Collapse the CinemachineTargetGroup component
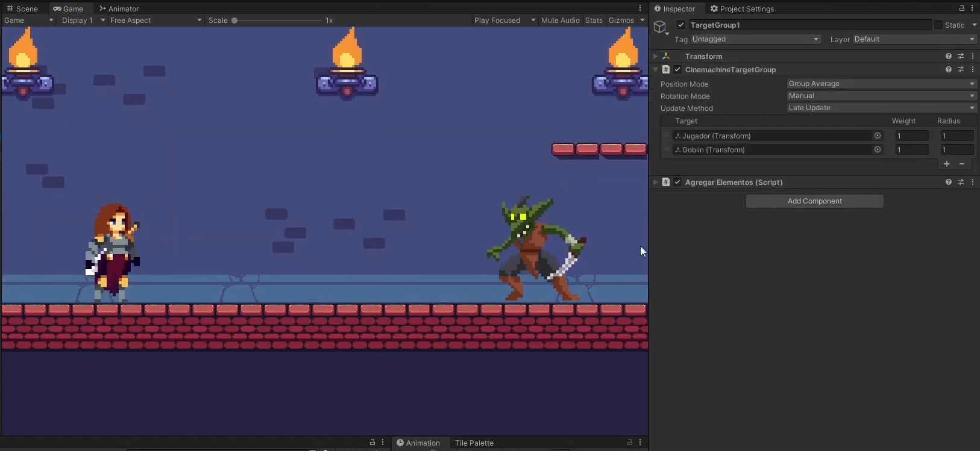This screenshot has width=980, height=451. click(656, 69)
